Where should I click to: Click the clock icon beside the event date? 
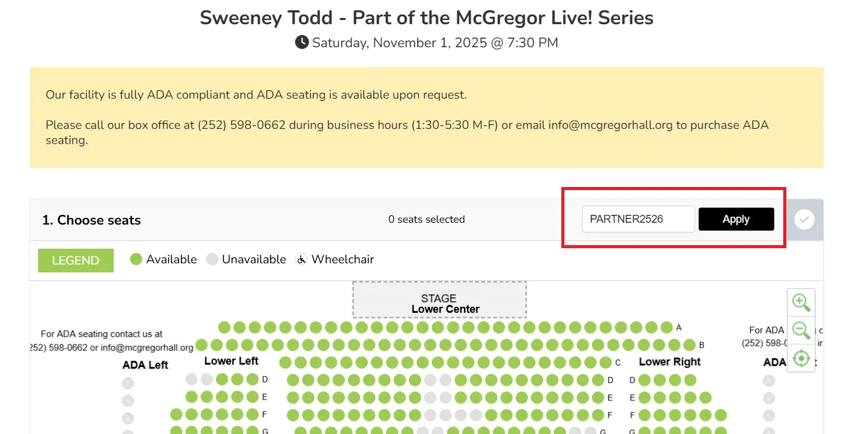[302, 42]
